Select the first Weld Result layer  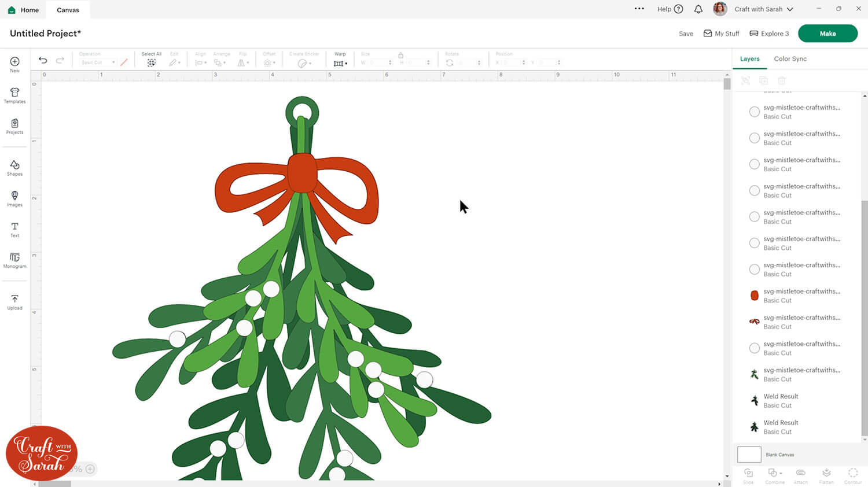pyautogui.click(x=781, y=400)
